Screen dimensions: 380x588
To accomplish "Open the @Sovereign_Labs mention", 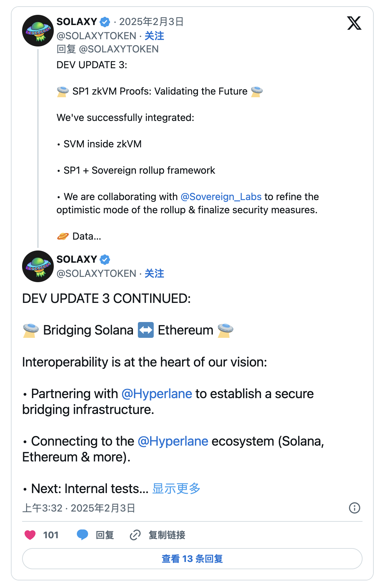I will tap(221, 197).
